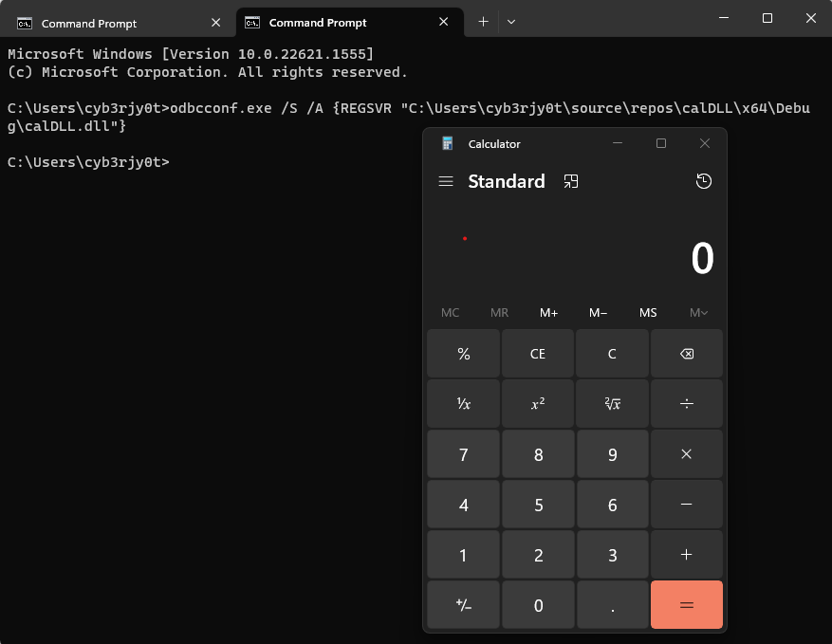Viewport: 832px width, 644px height.
Task: Click the Calculator window title text
Action: pyautogui.click(x=494, y=144)
